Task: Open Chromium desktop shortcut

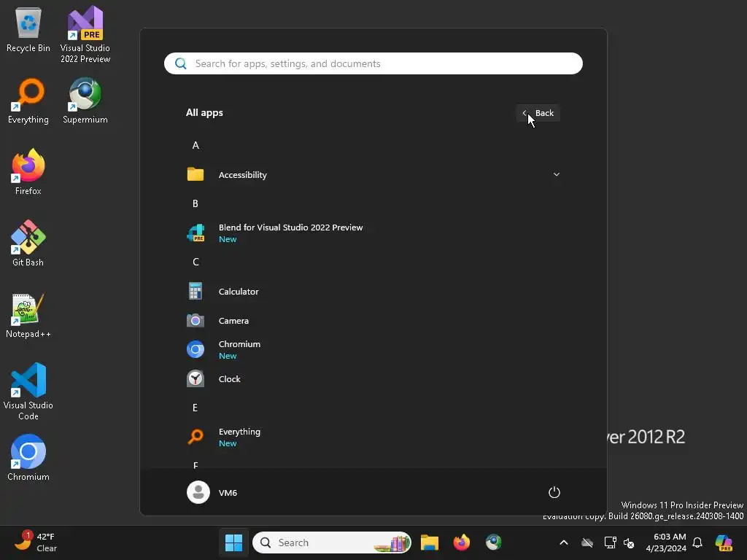Action: tap(28, 458)
